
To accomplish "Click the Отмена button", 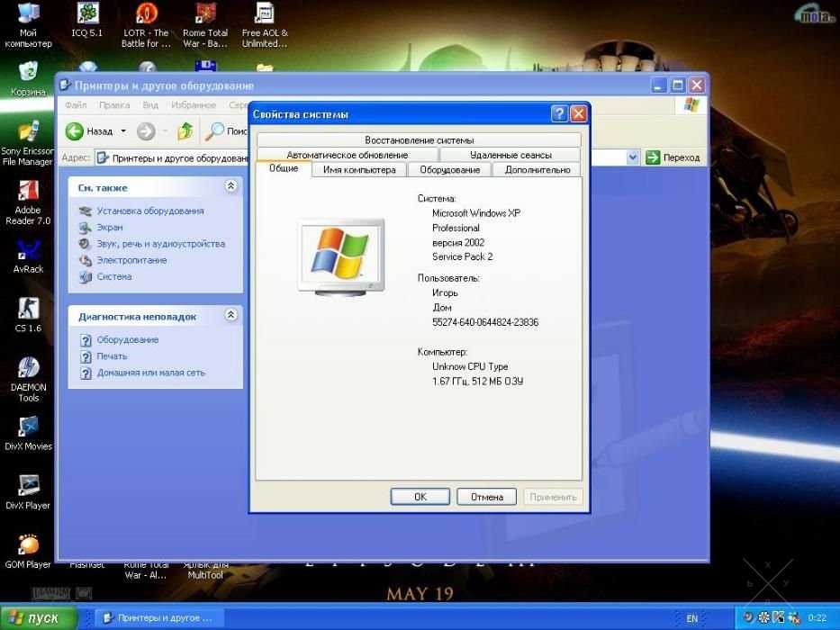I will (x=487, y=497).
